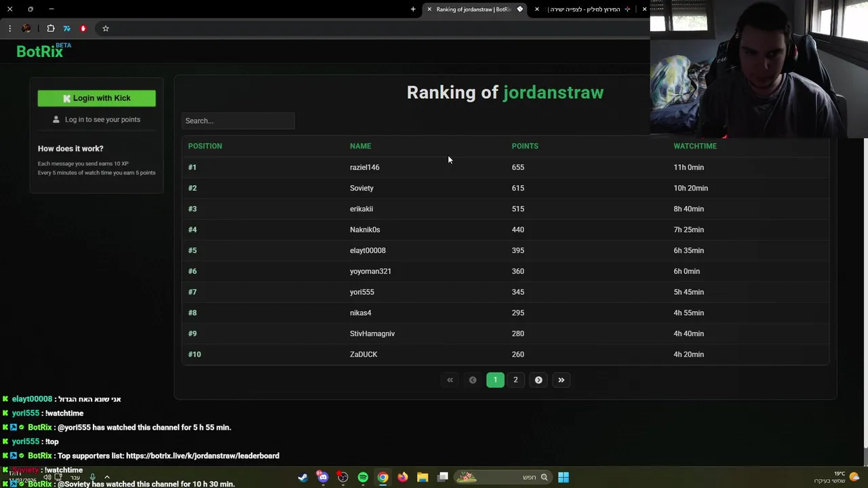Click the user icon beside Log in text
This screenshot has width=868, height=488.
[56, 119]
